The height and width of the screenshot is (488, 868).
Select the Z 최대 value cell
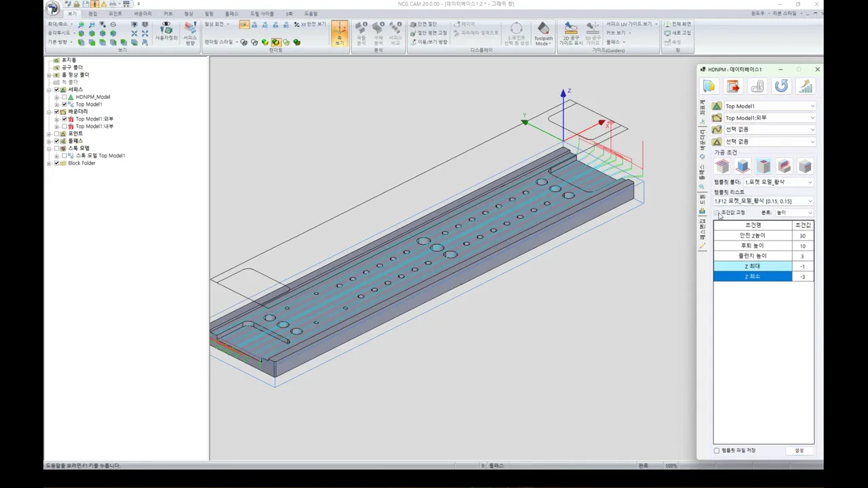click(802, 266)
